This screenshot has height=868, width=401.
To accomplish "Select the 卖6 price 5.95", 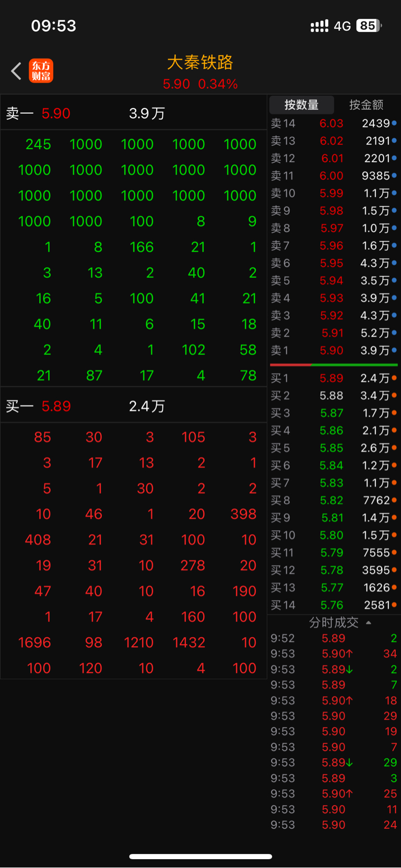I will 332,263.
